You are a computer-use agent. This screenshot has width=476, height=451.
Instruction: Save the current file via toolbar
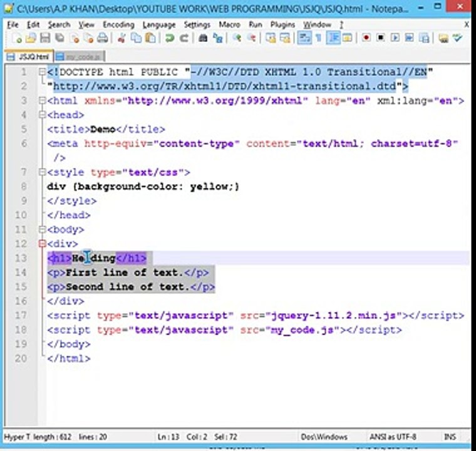coord(45,38)
